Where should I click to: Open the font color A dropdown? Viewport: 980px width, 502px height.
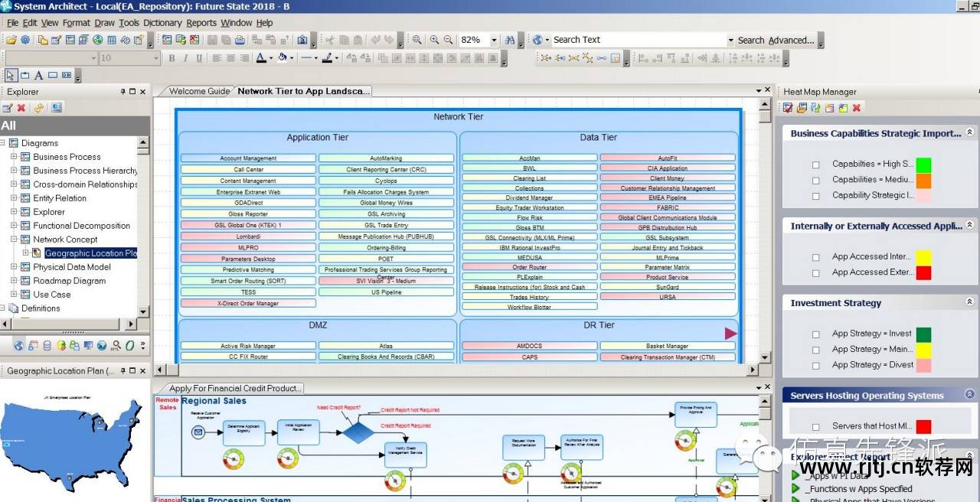(270, 57)
